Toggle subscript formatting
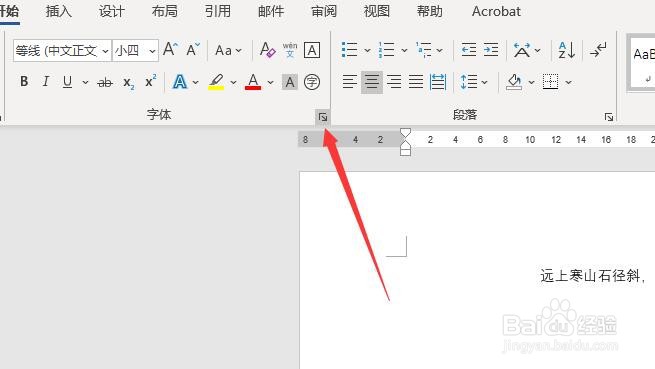Viewport: 655px width, 369px height. click(x=128, y=83)
